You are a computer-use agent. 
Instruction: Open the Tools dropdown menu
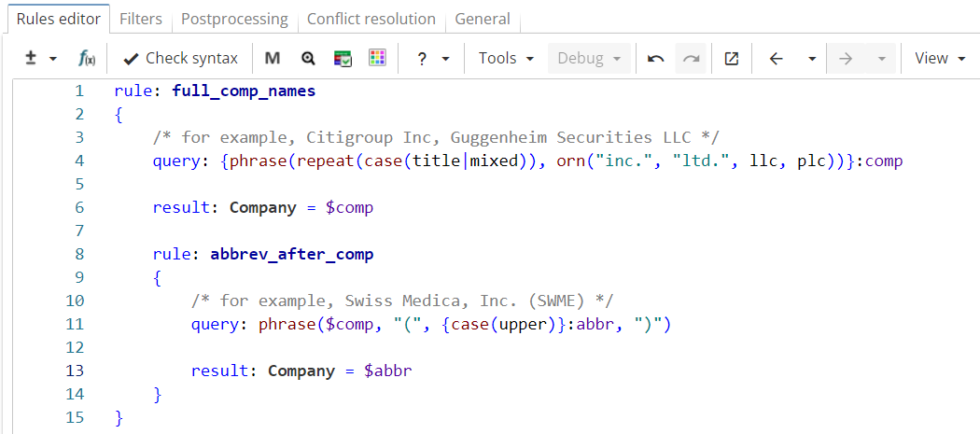506,58
